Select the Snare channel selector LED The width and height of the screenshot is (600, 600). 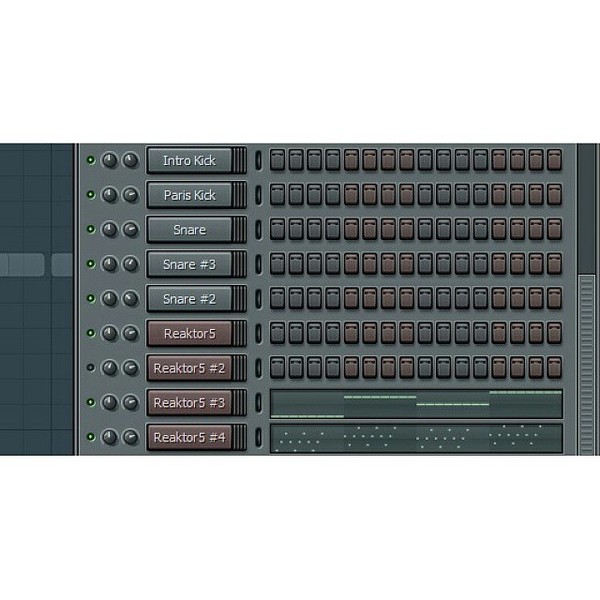(259, 230)
